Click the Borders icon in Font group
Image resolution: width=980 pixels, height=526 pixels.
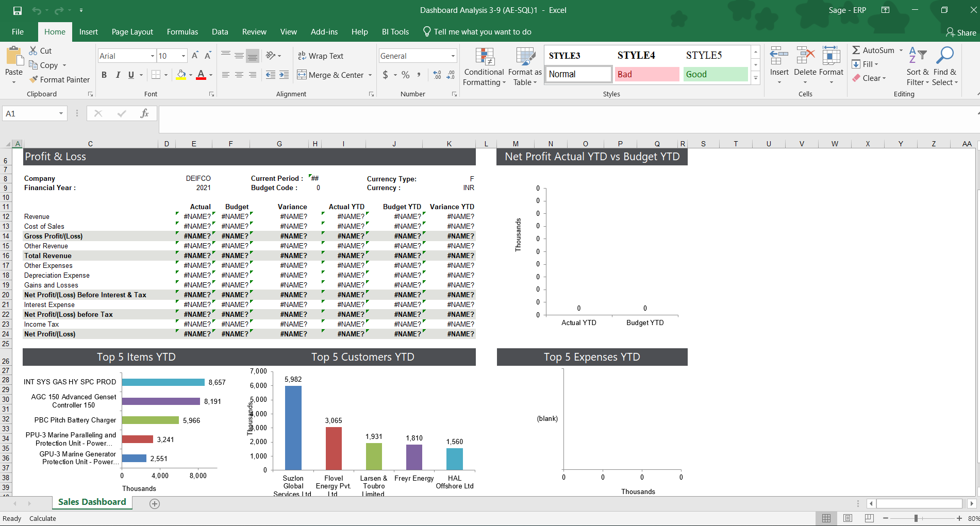pyautogui.click(x=156, y=75)
